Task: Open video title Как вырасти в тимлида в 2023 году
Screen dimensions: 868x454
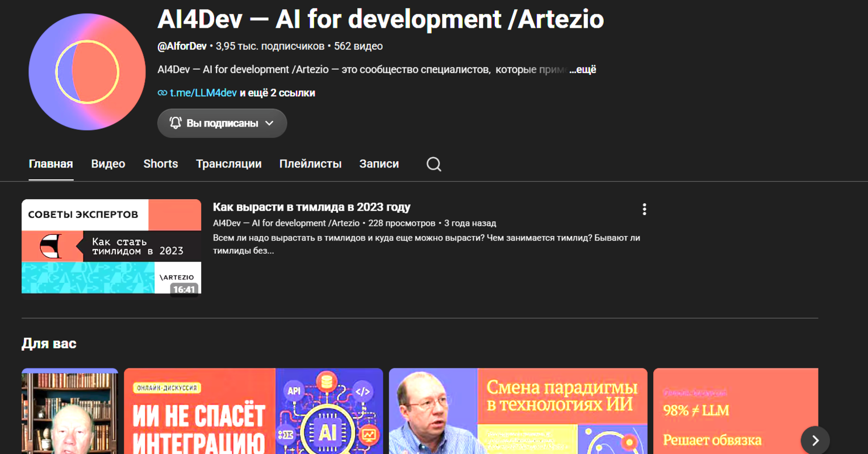Action: (x=312, y=207)
